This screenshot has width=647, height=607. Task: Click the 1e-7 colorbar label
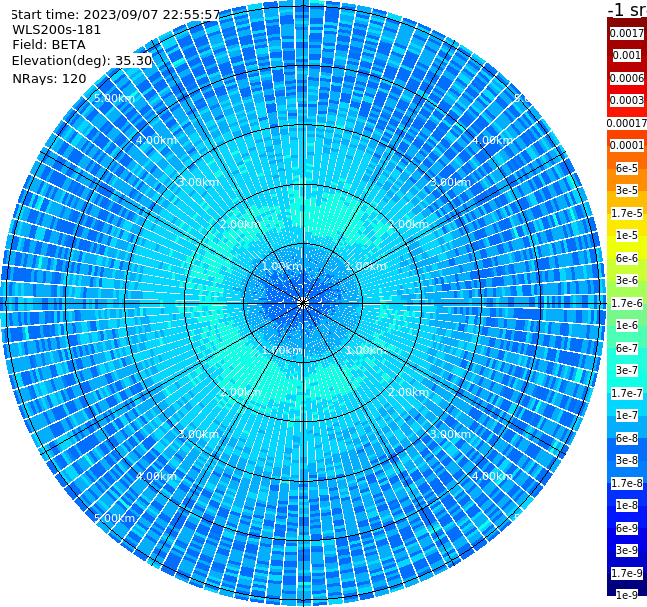pyautogui.click(x=627, y=415)
